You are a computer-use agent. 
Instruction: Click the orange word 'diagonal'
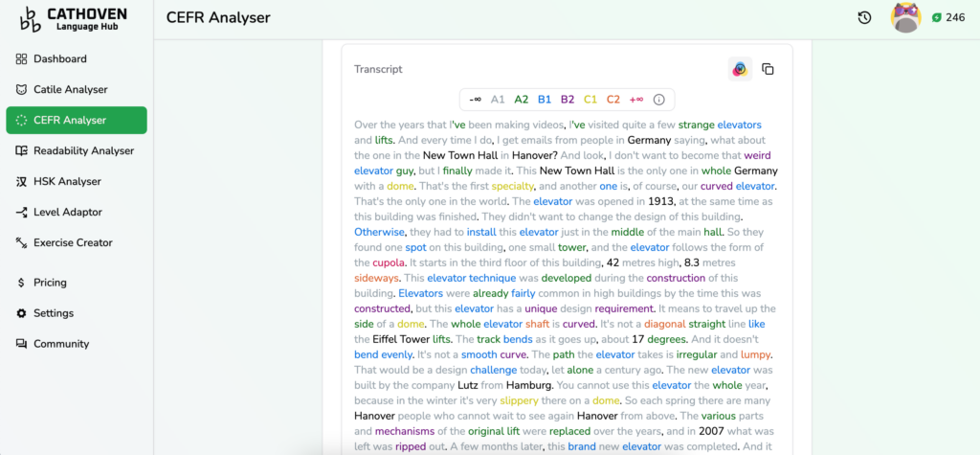(x=664, y=324)
